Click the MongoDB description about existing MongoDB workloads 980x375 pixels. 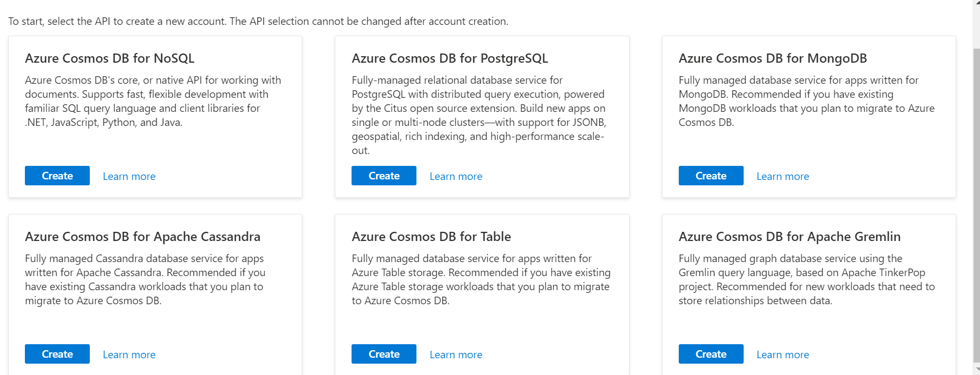[x=806, y=101]
